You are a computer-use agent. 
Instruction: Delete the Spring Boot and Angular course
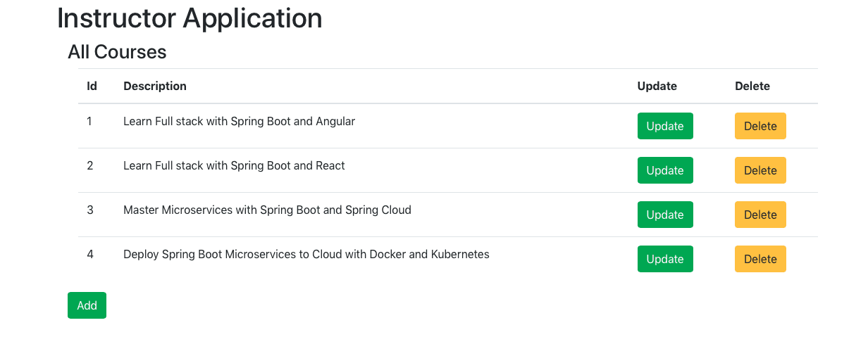760,126
